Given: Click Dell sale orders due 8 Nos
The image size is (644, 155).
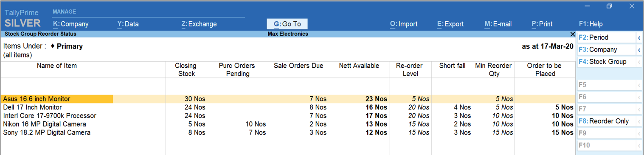Looking at the screenshot, I should coord(318,107).
